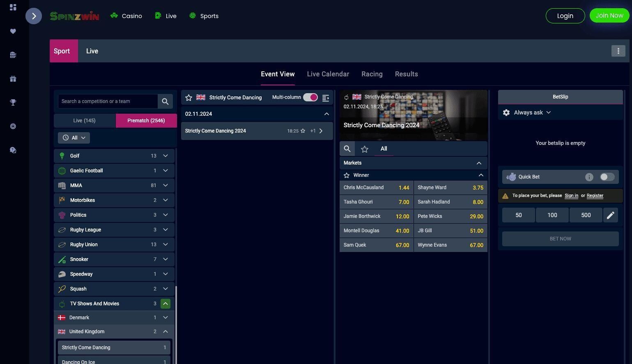Expand the Rugby Union category
632x364 pixels.
click(x=165, y=245)
